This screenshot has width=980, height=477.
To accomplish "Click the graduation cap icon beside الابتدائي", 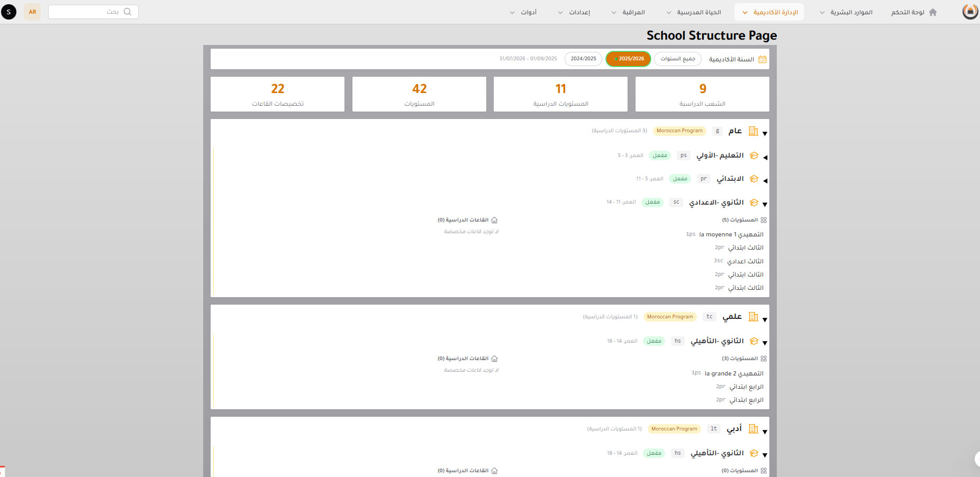I will click(x=754, y=179).
